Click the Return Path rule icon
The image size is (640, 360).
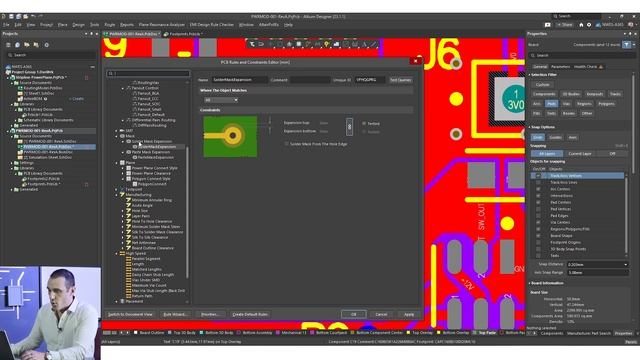point(129,296)
